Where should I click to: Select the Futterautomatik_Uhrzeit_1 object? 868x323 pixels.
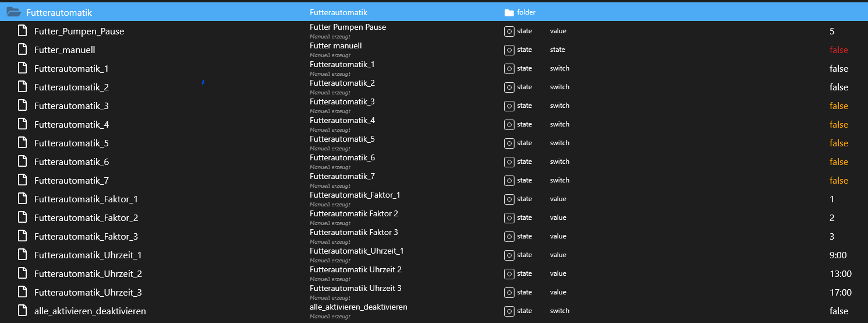point(88,255)
